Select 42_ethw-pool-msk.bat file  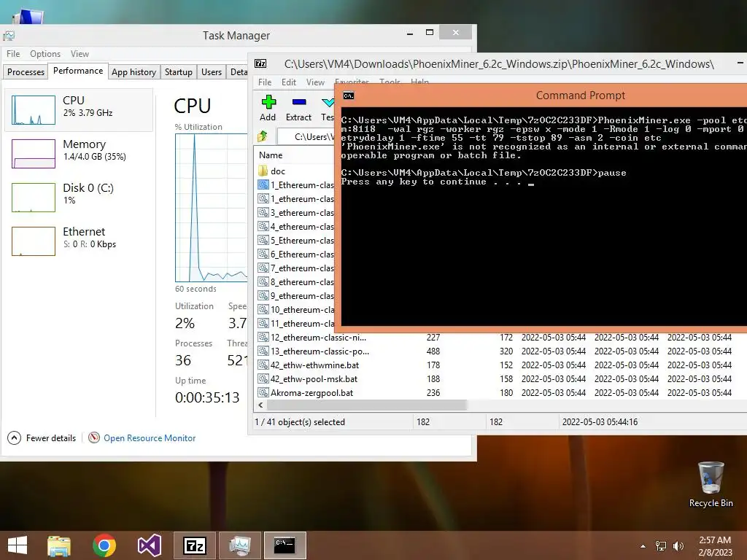(x=314, y=378)
